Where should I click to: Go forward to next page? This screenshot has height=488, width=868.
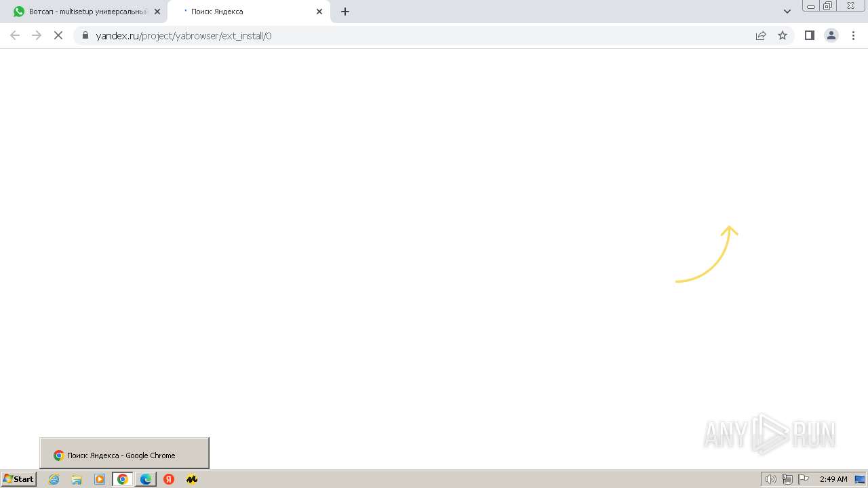click(x=37, y=35)
